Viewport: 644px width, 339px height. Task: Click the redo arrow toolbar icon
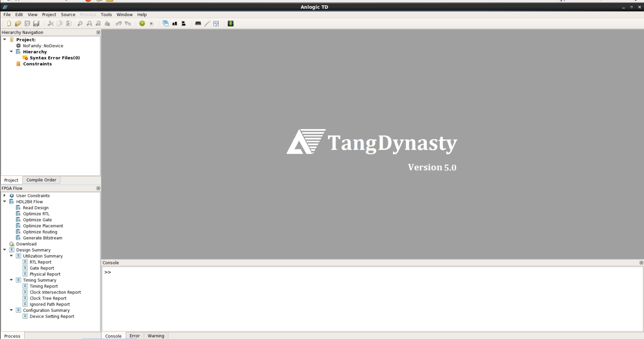128,23
